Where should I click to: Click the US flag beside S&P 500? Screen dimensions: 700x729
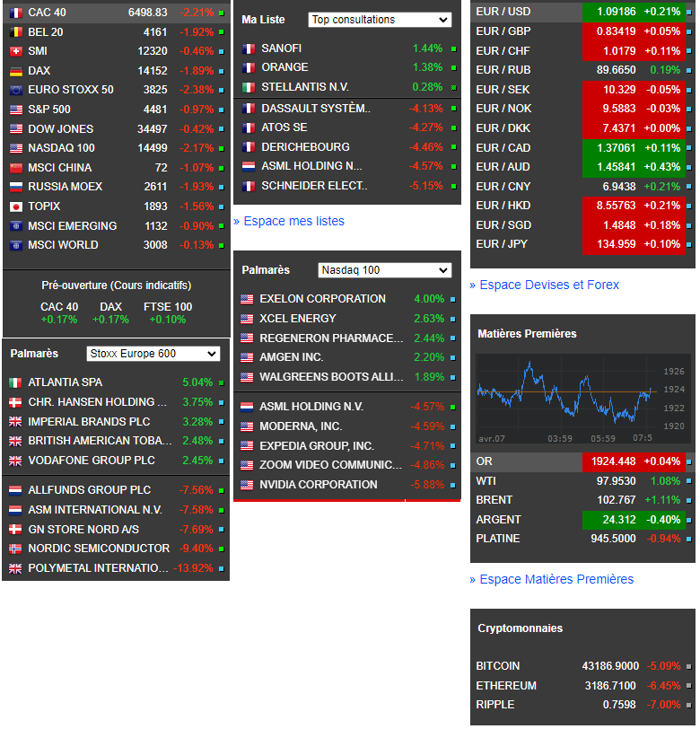point(16,110)
